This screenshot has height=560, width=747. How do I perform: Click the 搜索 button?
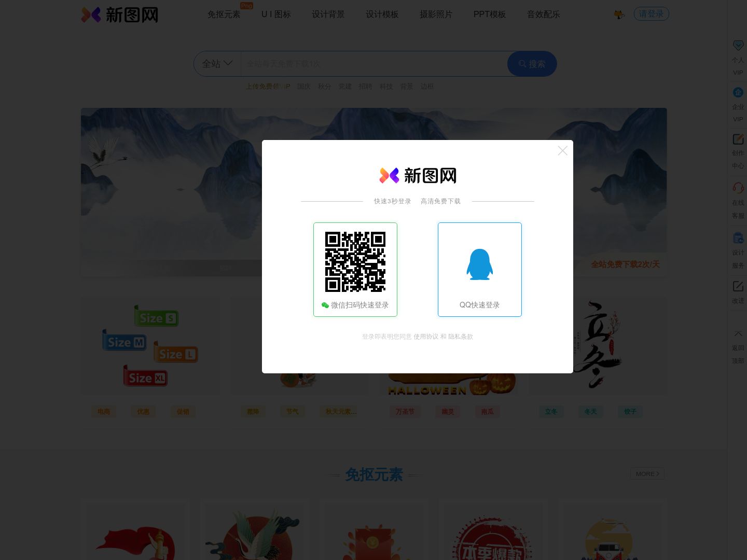coord(532,64)
